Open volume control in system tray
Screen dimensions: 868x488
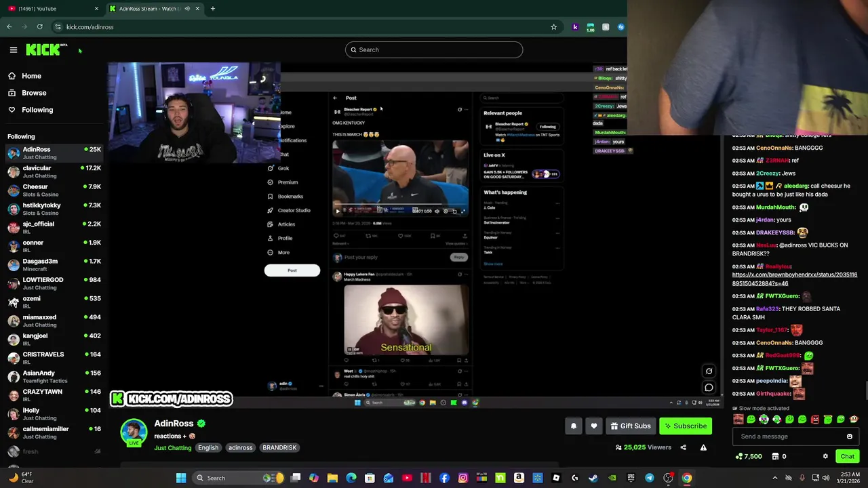click(x=826, y=478)
